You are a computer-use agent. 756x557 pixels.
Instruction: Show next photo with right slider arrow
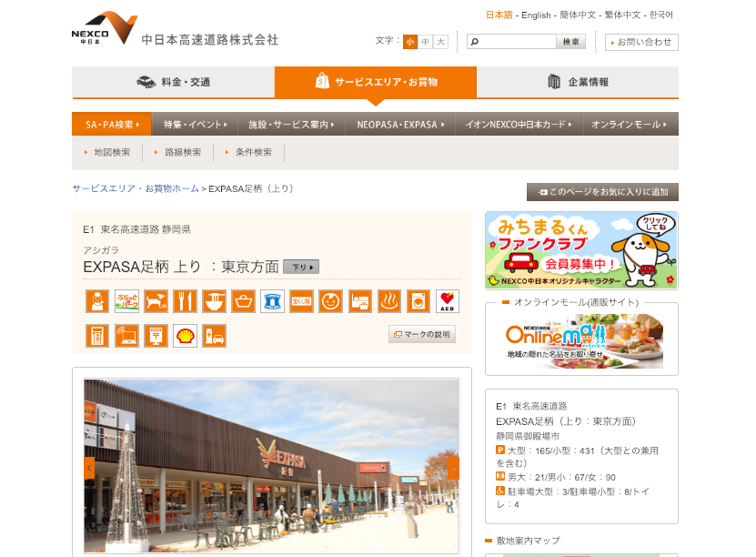[x=453, y=468]
